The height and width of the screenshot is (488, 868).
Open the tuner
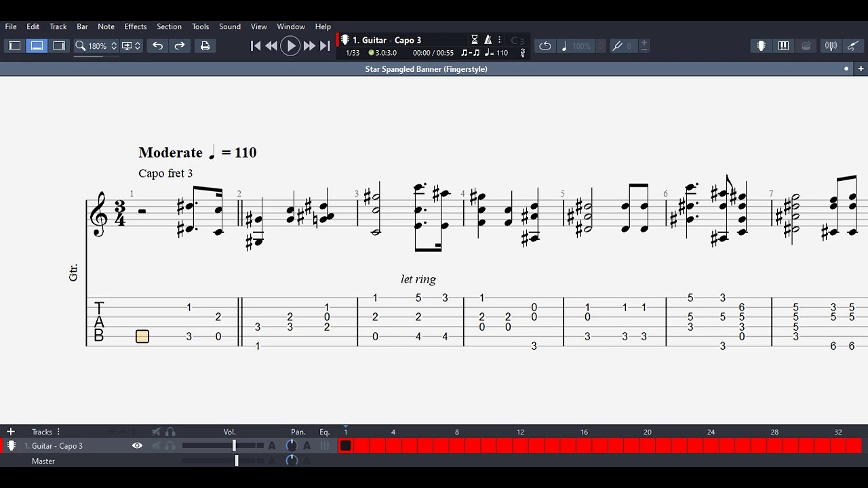pos(831,45)
